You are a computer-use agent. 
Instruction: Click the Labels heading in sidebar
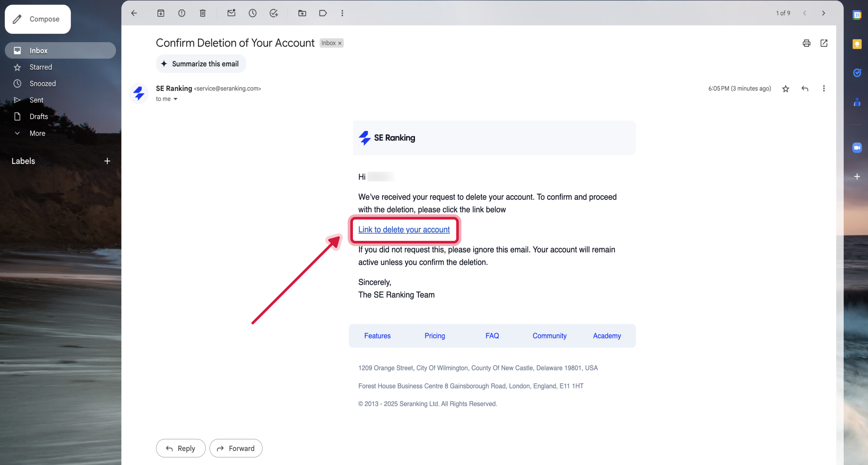pyautogui.click(x=23, y=161)
